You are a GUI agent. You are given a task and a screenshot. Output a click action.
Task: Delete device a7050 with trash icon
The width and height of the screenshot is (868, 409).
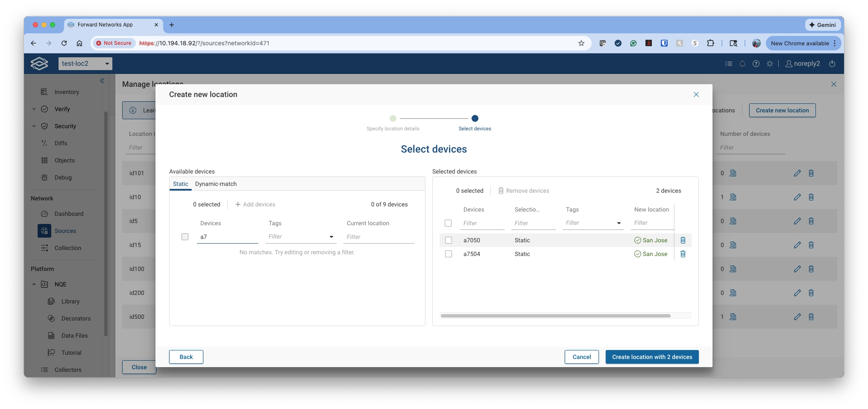tap(683, 240)
